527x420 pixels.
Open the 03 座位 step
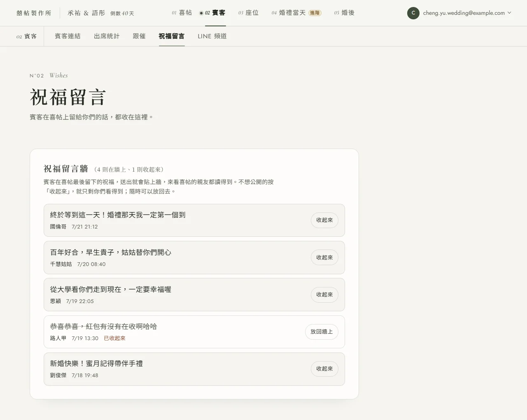(x=249, y=13)
